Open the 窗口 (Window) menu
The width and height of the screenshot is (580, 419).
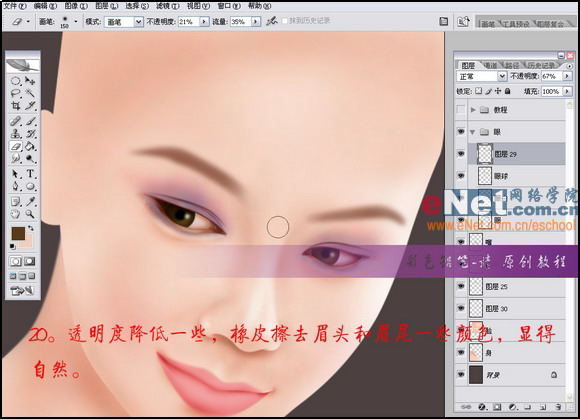click(x=229, y=6)
